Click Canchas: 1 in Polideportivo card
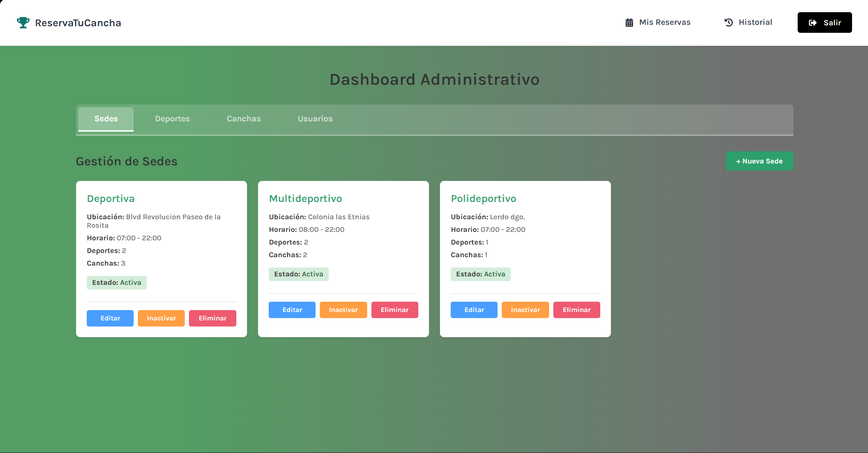Viewport: 868px width, 453px height. [469, 255]
